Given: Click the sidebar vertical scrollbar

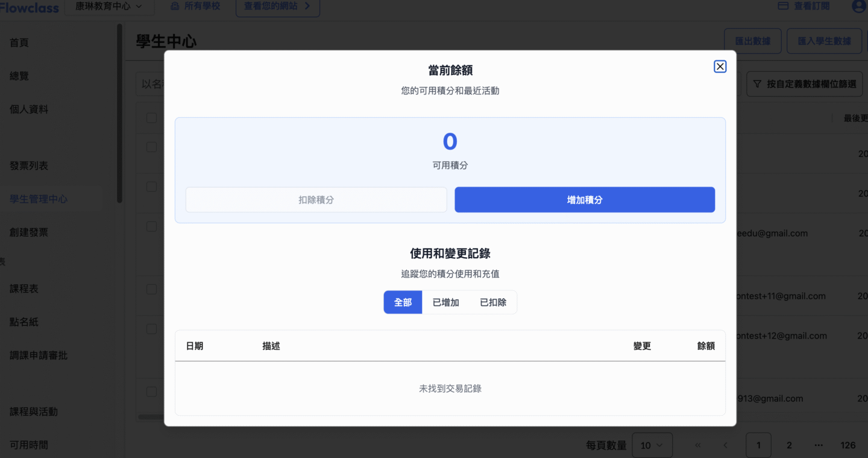Looking at the screenshot, I should point(119,115).
